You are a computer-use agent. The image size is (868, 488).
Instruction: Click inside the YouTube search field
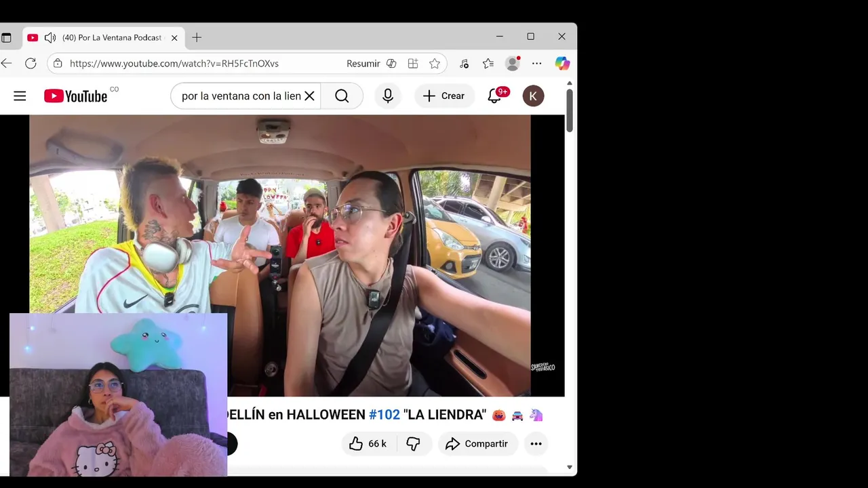(241, 96)
